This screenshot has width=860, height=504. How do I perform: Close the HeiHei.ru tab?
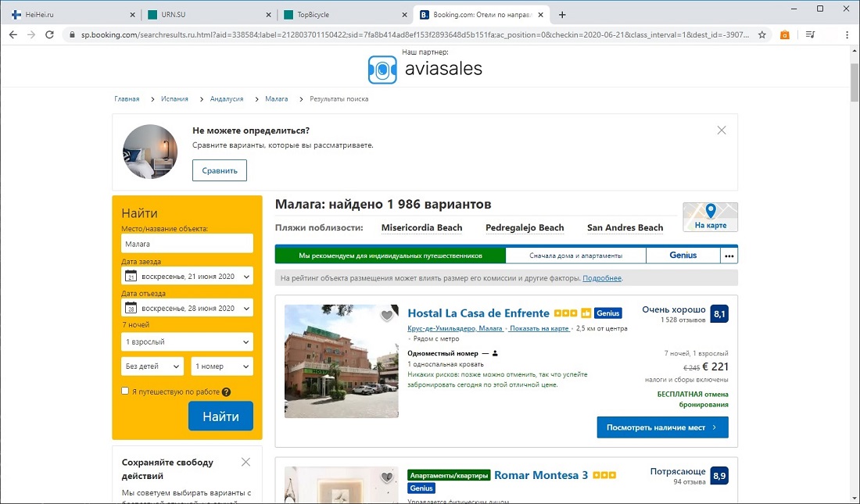click(x=132, y=15)
